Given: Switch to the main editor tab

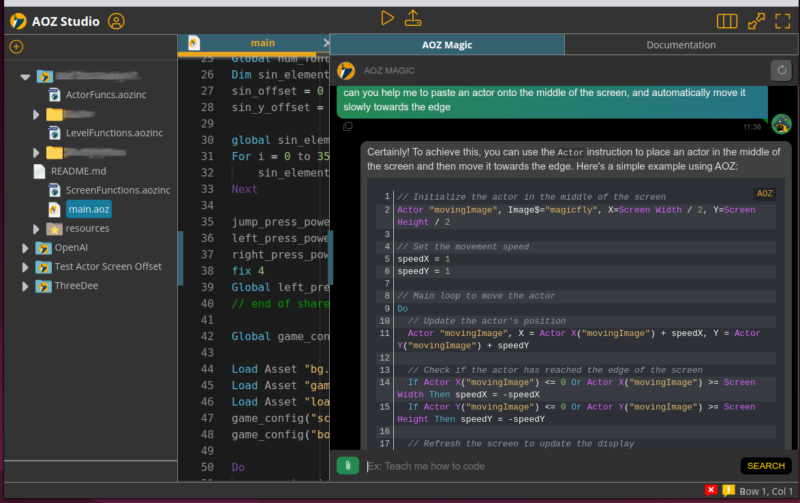Looking at the screenshot, I should point(262,43).
